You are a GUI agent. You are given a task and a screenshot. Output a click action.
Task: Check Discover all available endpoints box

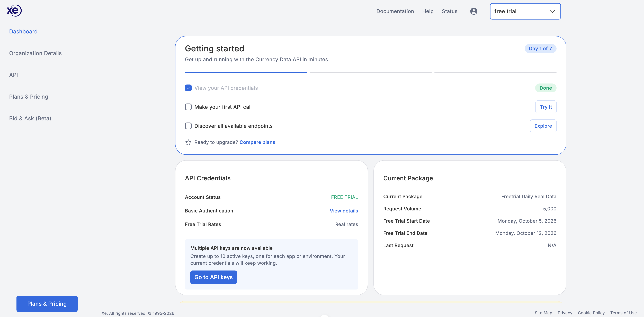(188, 126)
